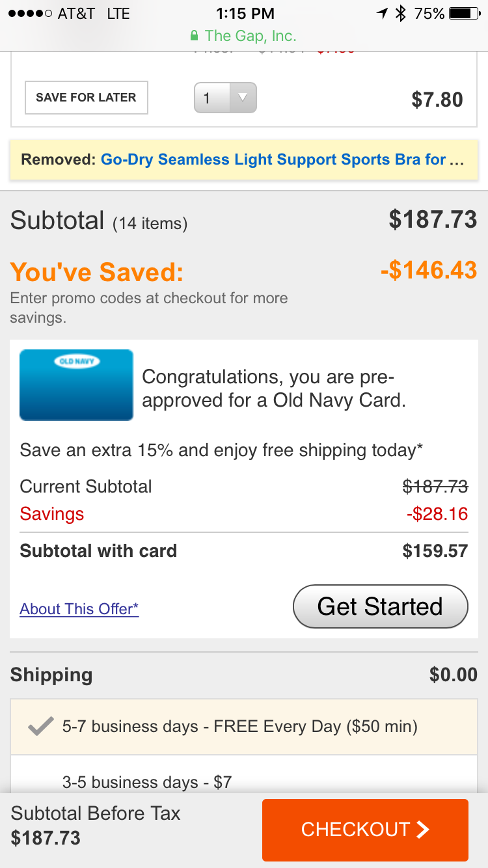Tap the green padlock security icon

(193, 36)
